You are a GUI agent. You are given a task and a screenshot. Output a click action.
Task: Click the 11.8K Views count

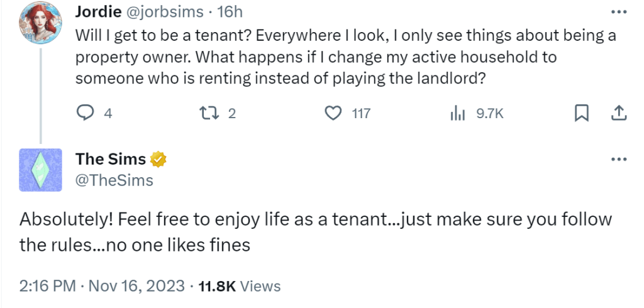pos(239,286)
